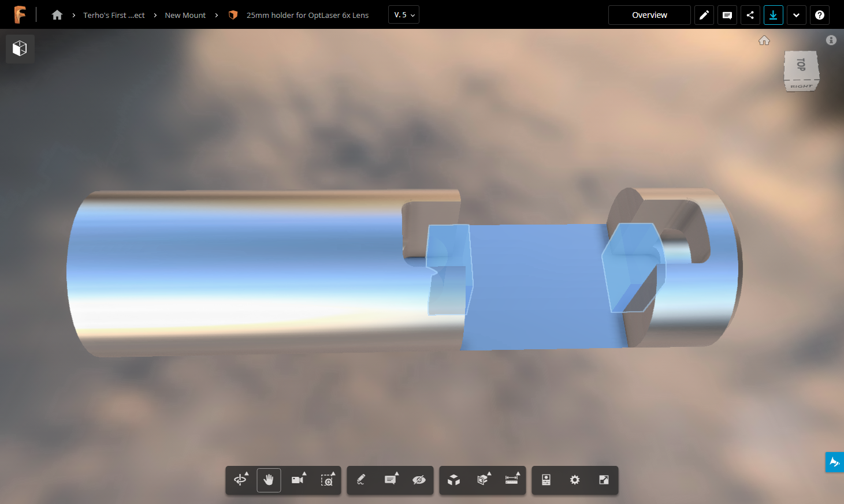
Task: Expand the chevron menu beside download
Action: click(796, 15)
